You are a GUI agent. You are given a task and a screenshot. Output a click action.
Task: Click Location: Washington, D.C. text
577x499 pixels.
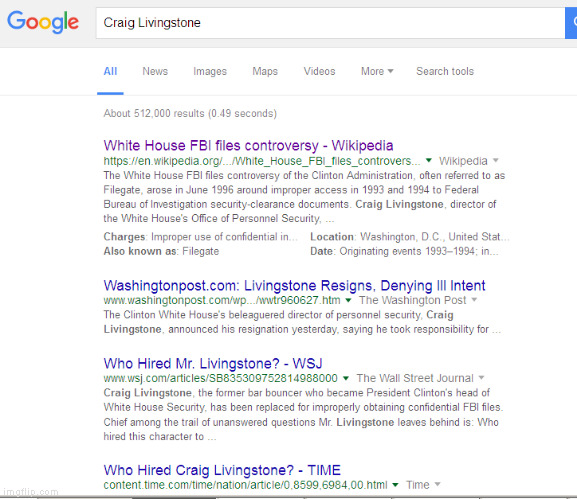410,237
